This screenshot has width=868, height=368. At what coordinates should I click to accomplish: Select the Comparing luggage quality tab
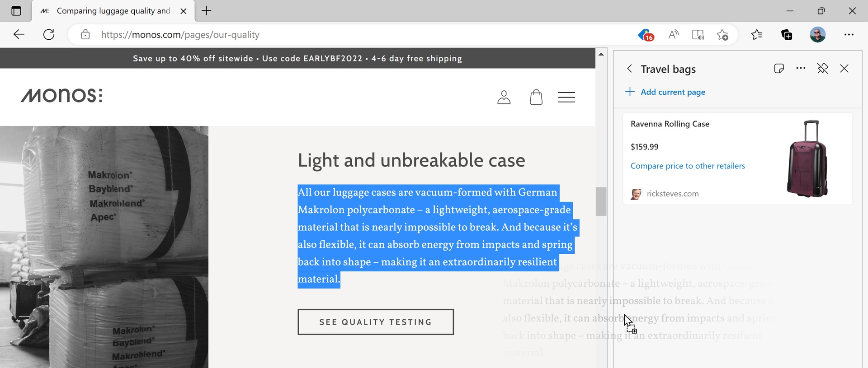(113, 11)
